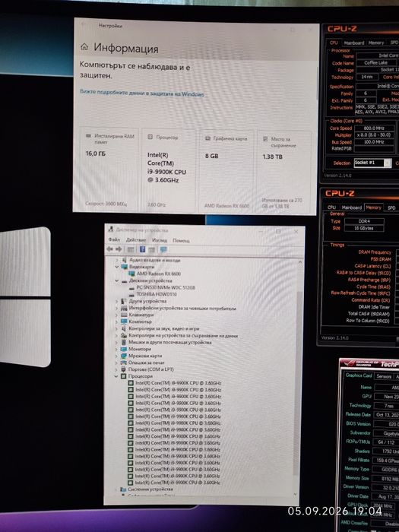Select the Място за съхранение card
Screen dimensions: 399x532
pyautogui.click(x=284, y=172)
